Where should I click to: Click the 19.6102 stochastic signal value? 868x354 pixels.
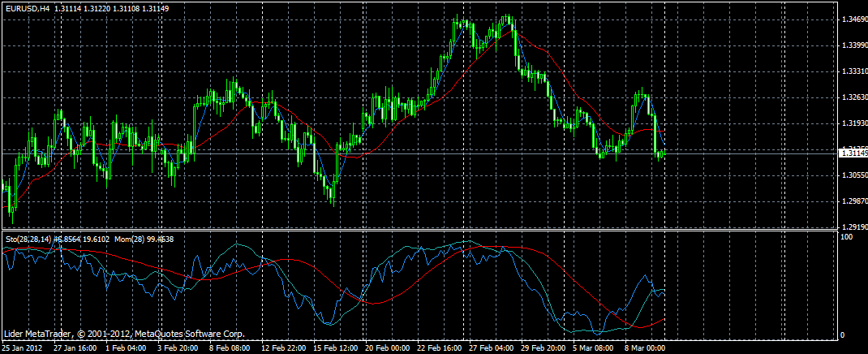pyautogui.click(x=96, y=239)
